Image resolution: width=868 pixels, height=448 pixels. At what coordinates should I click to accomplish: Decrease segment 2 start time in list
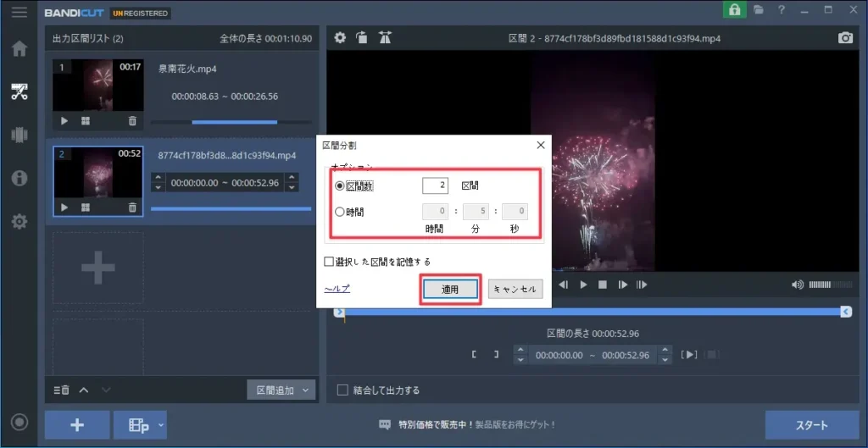coord(159,187)
